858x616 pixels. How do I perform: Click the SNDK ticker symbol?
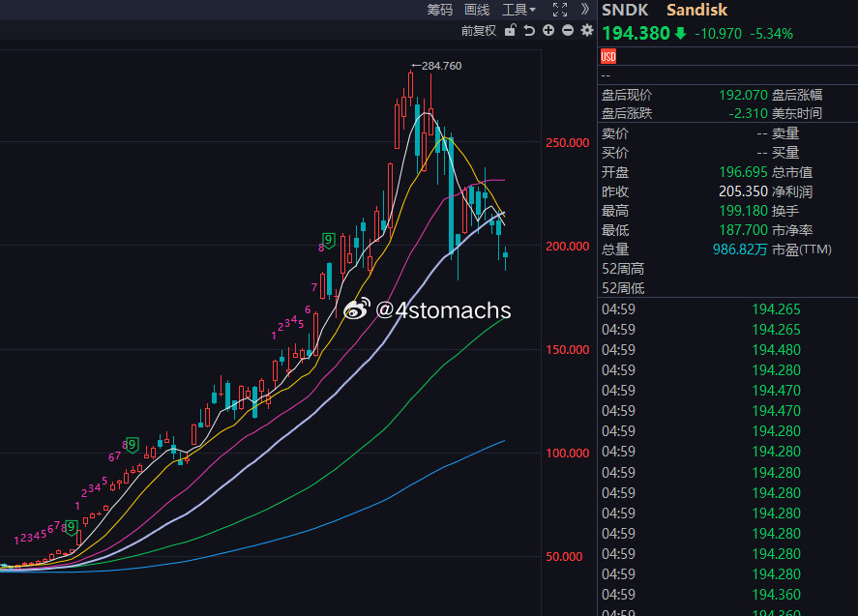pyautogui.click(x=625, y=10)
